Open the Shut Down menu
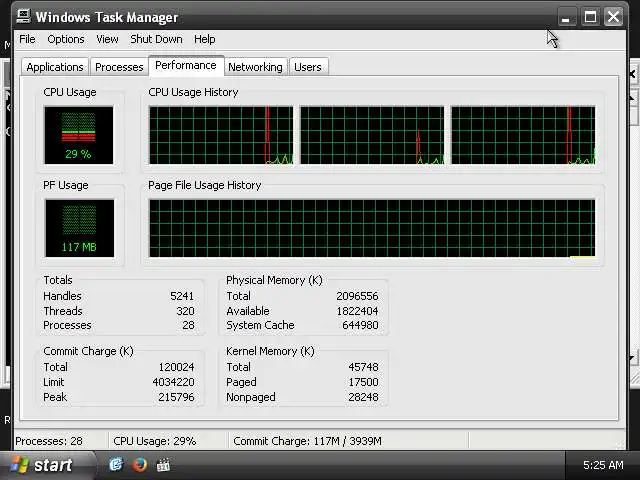Image resolution: width=640 pixels, height=480 pixels. pos(156,39)
